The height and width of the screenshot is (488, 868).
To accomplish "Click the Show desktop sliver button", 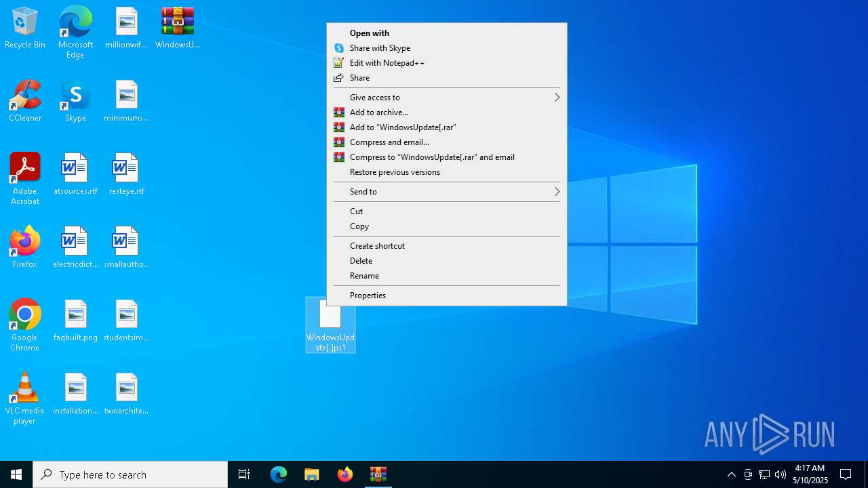I will click(x=866, y=474).
